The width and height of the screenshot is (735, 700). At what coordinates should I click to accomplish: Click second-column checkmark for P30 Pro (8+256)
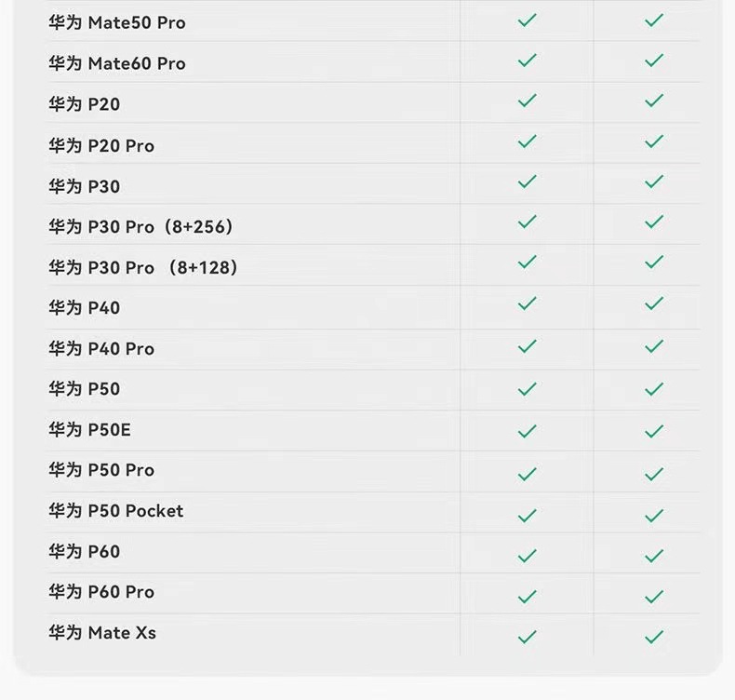coord(654,222)
